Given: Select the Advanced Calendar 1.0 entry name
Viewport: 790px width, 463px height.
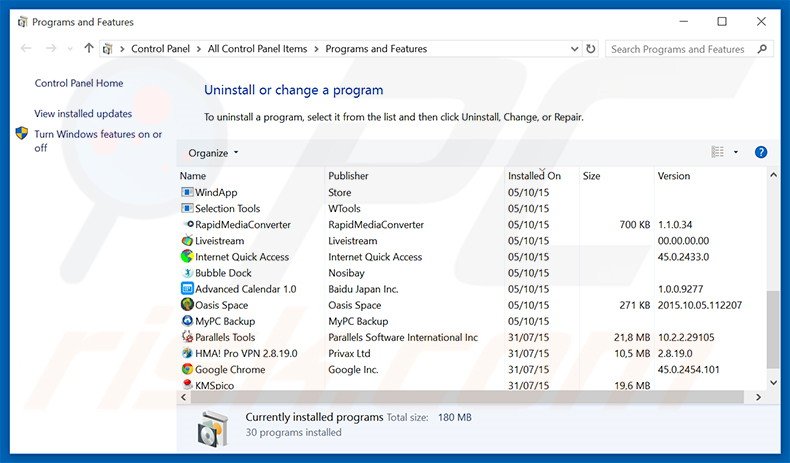Looking at the screenshot, I should tap(246, 289).
